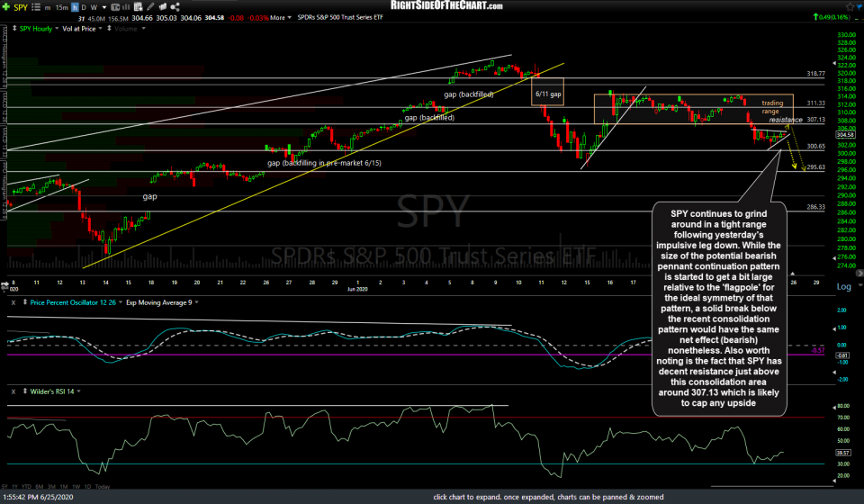Click the saved charts folder icon
Image resolution: width=864 pixels, height=504 pixels.
point(163,6)
